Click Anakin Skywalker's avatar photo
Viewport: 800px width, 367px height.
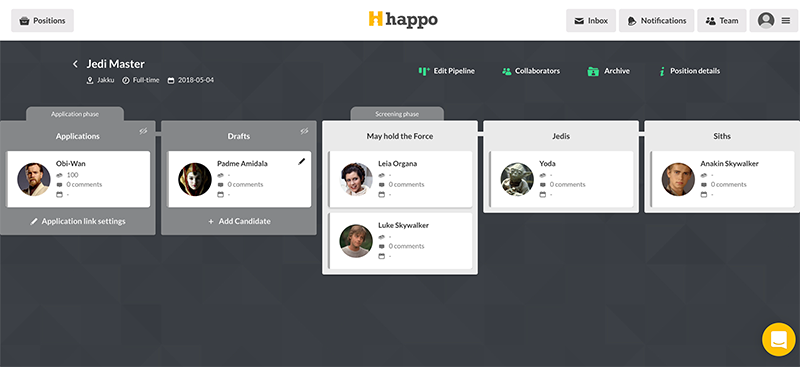[x=679, y=179]
